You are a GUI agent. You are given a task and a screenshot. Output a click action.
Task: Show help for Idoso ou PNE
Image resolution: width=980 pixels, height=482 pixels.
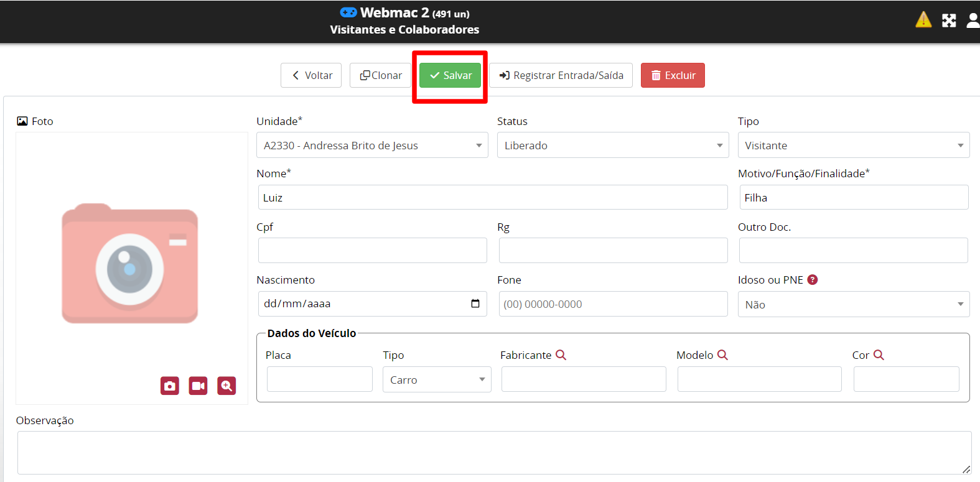pos(812,280)
